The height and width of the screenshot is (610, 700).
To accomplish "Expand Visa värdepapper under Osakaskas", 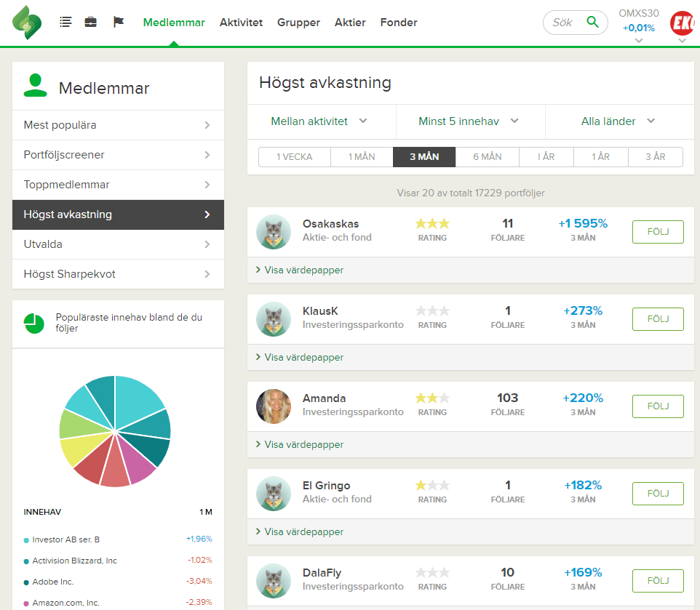I will tap(300, 270).
